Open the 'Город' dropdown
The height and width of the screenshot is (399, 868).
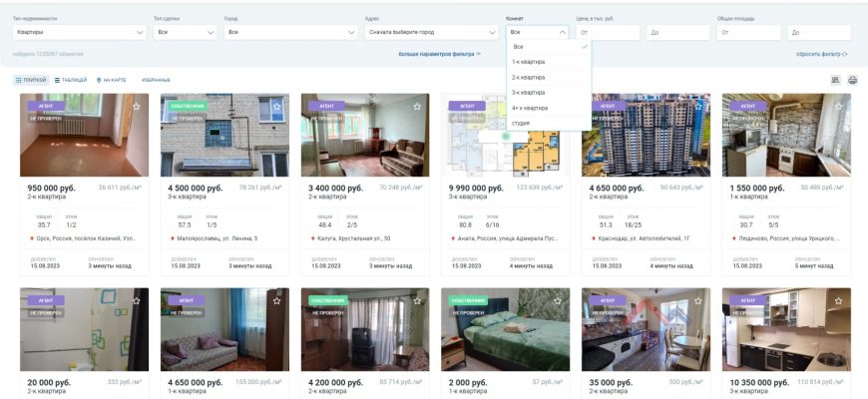(290, 32)
